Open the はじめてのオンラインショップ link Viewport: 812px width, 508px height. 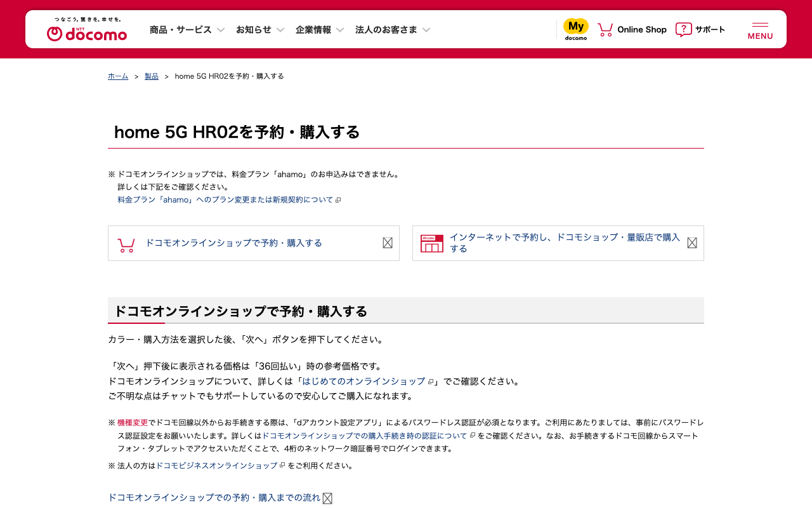[363, 382]
